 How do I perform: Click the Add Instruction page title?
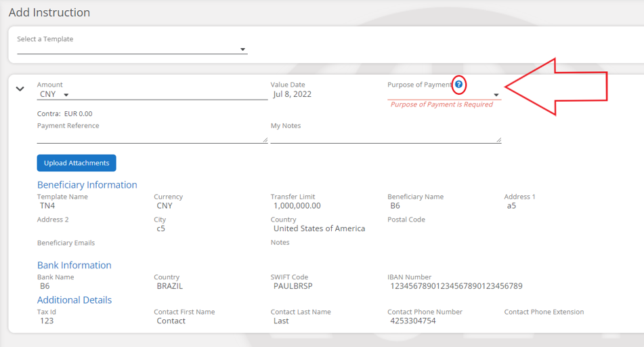[x=49, y=12]
